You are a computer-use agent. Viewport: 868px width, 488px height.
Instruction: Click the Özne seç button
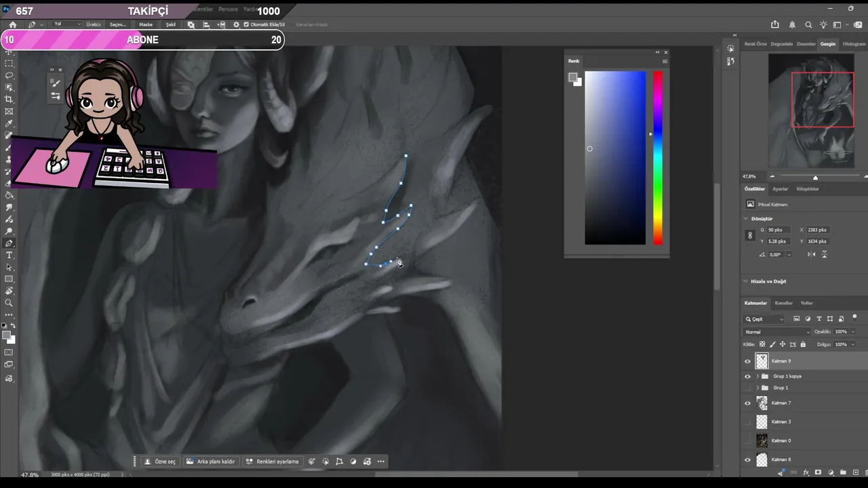(160, 462)
